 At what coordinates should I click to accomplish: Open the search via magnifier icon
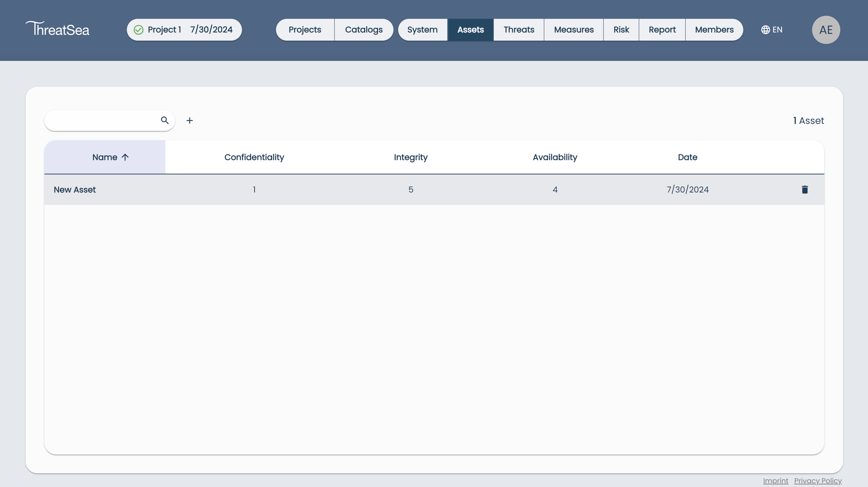click(165, 120)
